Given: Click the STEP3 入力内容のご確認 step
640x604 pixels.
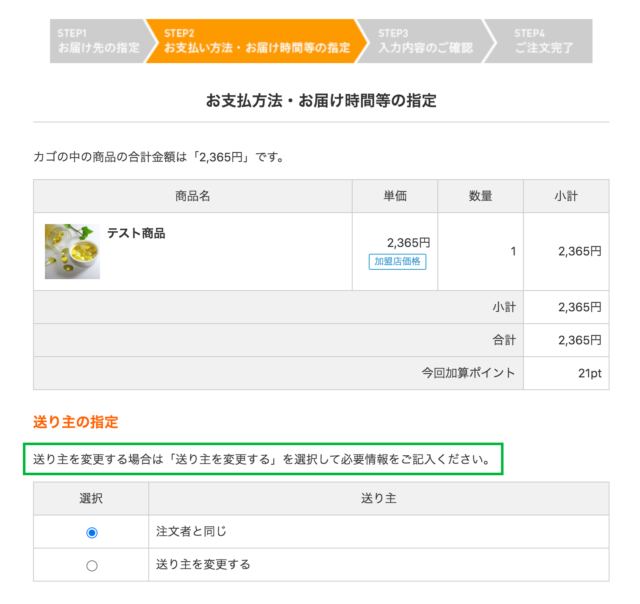Looking at the screenshot, I should 424,41.
